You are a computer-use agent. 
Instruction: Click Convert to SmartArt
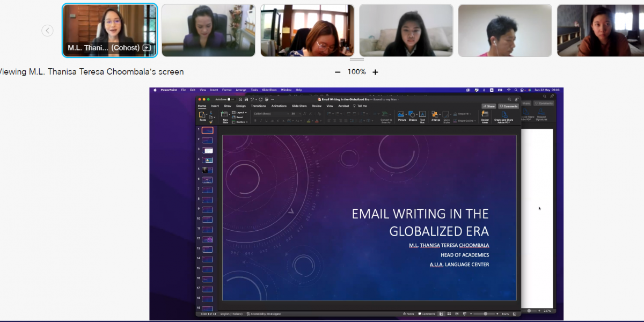click(x=386, y=116)
